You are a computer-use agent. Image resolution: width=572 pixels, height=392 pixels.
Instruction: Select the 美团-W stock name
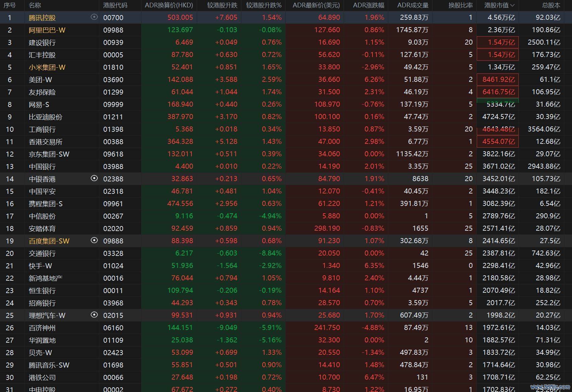click(x=40, y=79)
